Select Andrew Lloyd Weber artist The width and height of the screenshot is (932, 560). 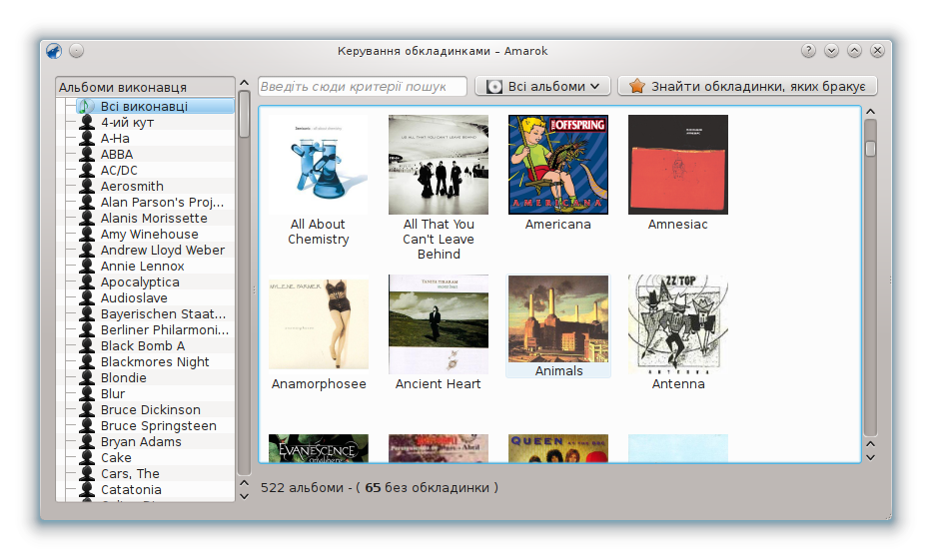tap(163, 251)
